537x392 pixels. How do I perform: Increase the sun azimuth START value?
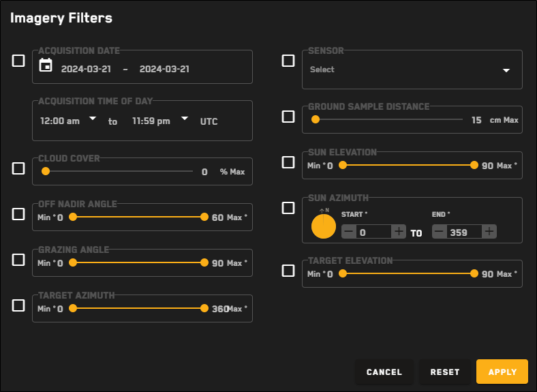click(399, 232)
